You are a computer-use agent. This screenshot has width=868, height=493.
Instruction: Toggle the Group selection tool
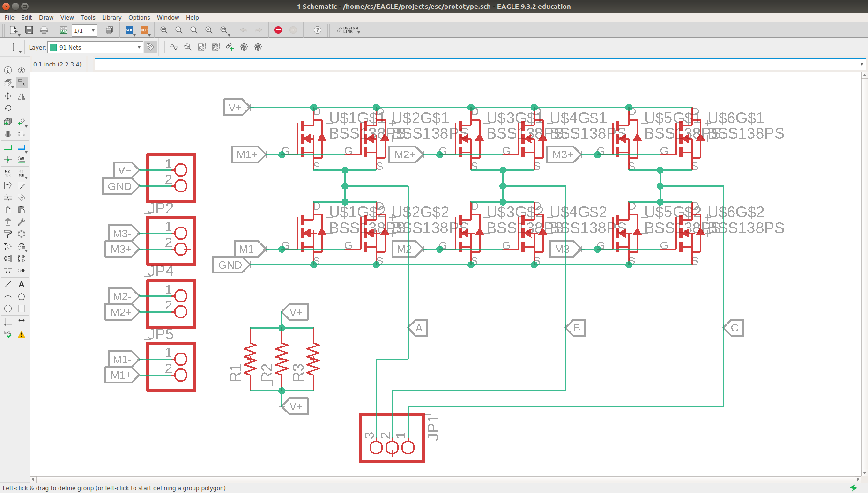tap(22, 82)
